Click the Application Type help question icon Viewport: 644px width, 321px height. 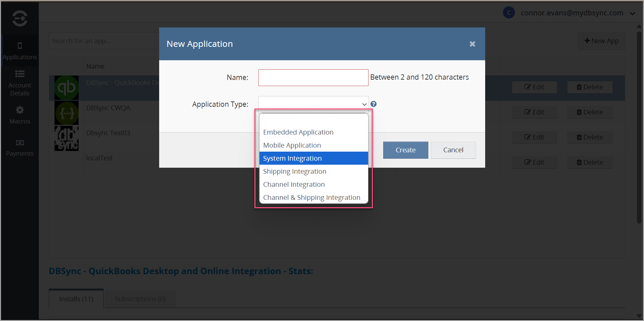[373, 104]
